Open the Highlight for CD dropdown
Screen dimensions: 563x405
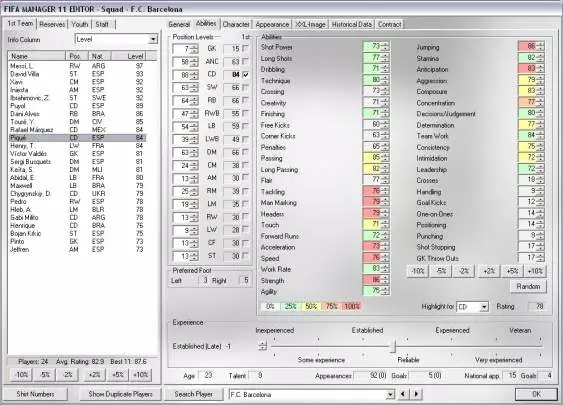(x=484, y=307)
